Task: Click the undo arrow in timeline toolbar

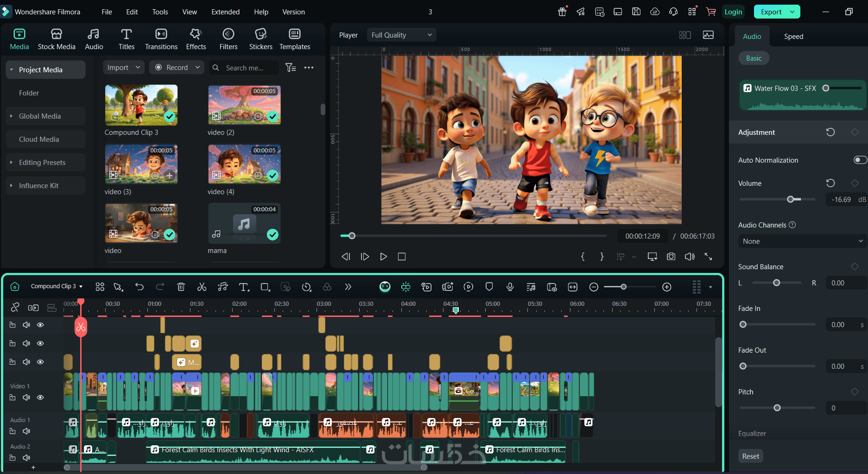Action: [x=139, y=287]
